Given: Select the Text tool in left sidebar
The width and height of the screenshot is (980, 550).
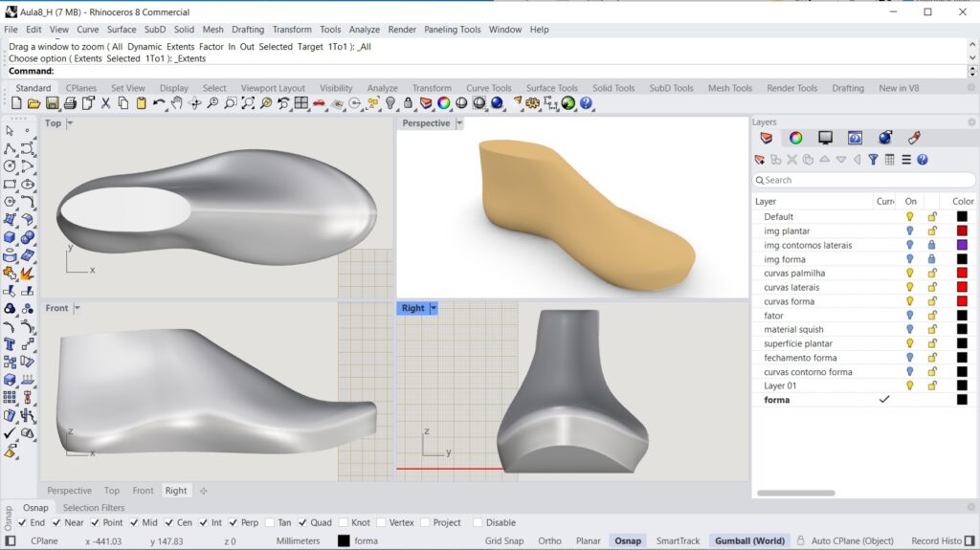Looking at the screenshot, I should [x=10, y=344].
